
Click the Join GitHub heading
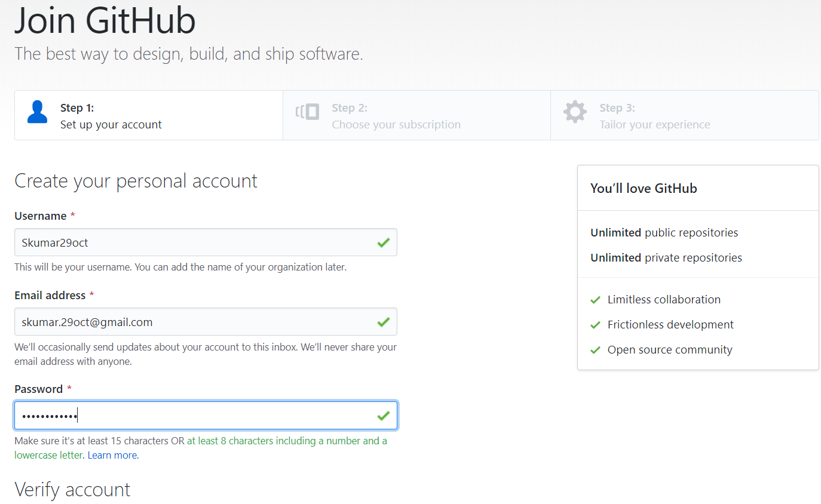click(105, 20)
